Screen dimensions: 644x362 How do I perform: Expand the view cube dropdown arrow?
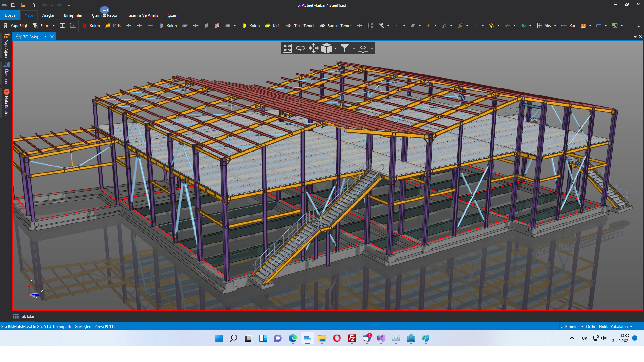[x=336, y=49]
